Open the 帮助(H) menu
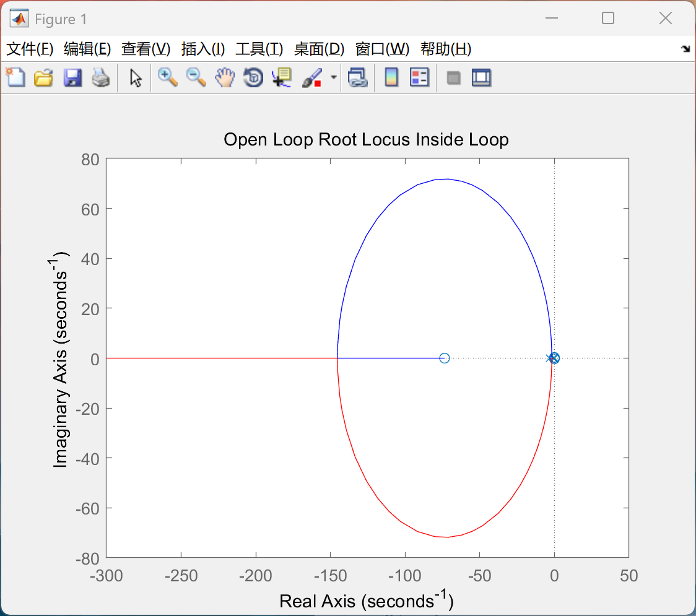Screen dimensions: 696x616 (x=446, y=49)
